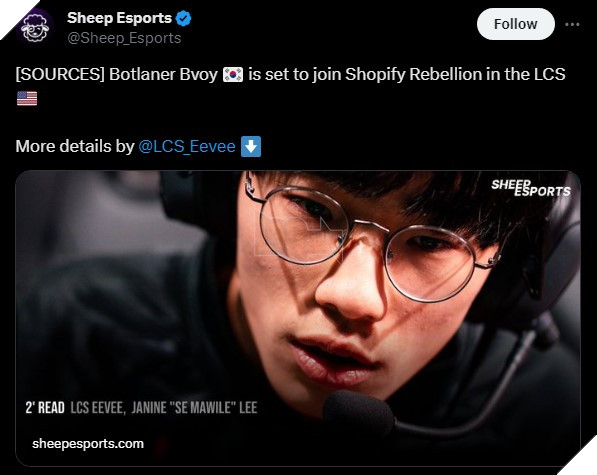Image resolution: width=597 pixels, height=475 pixels.
Task: Open the sheepesports.com card link
Action: (x=88, y=444)
